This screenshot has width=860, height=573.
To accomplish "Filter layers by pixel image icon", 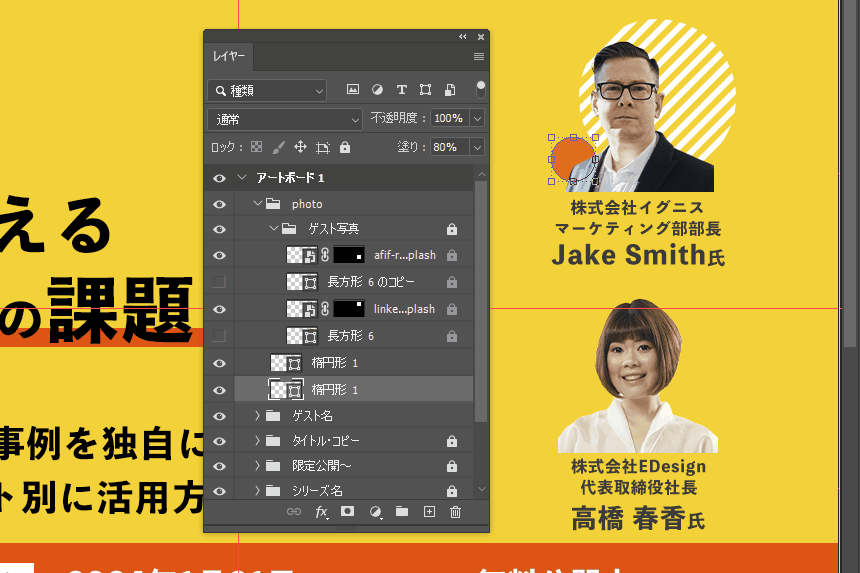I will pos(353,90).
